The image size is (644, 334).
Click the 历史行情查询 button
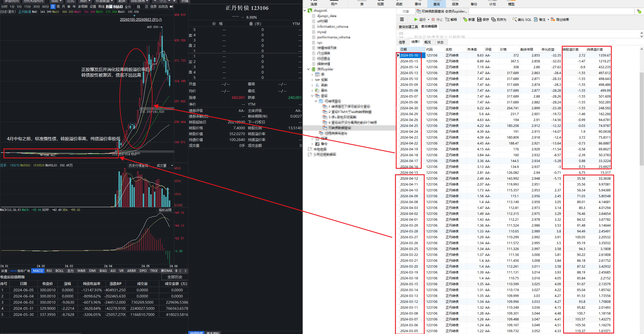(138, 166)
